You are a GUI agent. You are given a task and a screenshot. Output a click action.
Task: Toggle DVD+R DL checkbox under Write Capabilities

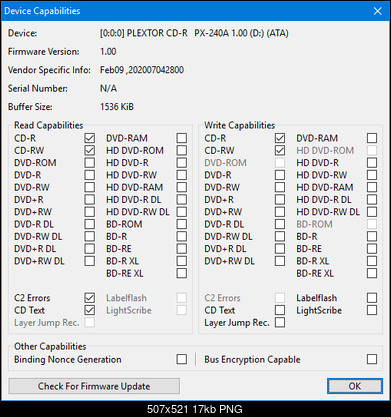pos(280,249)
